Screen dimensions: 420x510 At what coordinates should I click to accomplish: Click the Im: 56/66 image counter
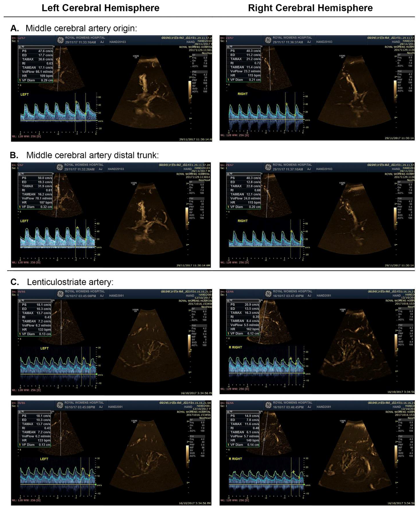tap(227, 403)
